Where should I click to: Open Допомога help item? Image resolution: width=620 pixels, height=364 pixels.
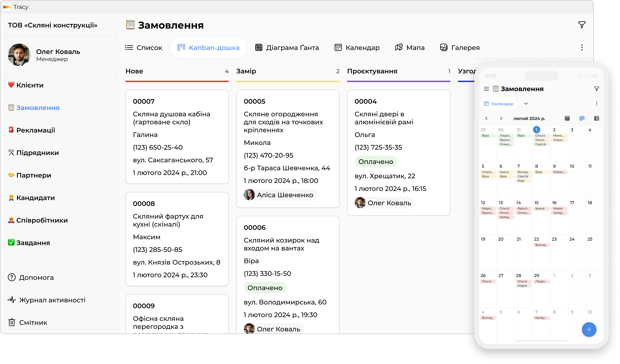[36, 277]
